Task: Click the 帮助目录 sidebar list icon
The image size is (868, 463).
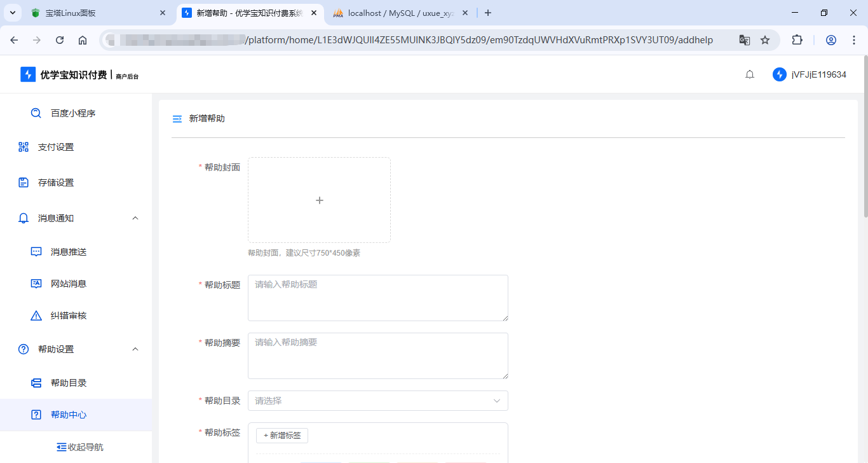Action: pos(36,382)
